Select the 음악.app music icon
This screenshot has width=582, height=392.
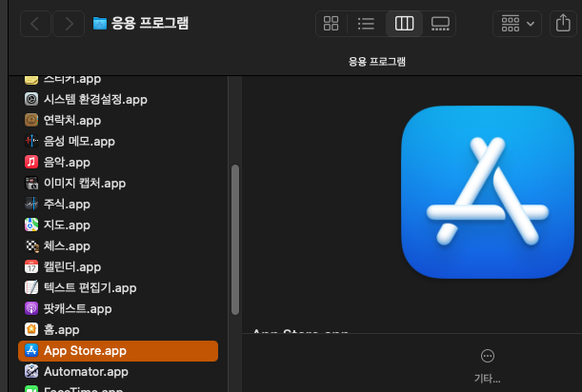click(31, 162)
